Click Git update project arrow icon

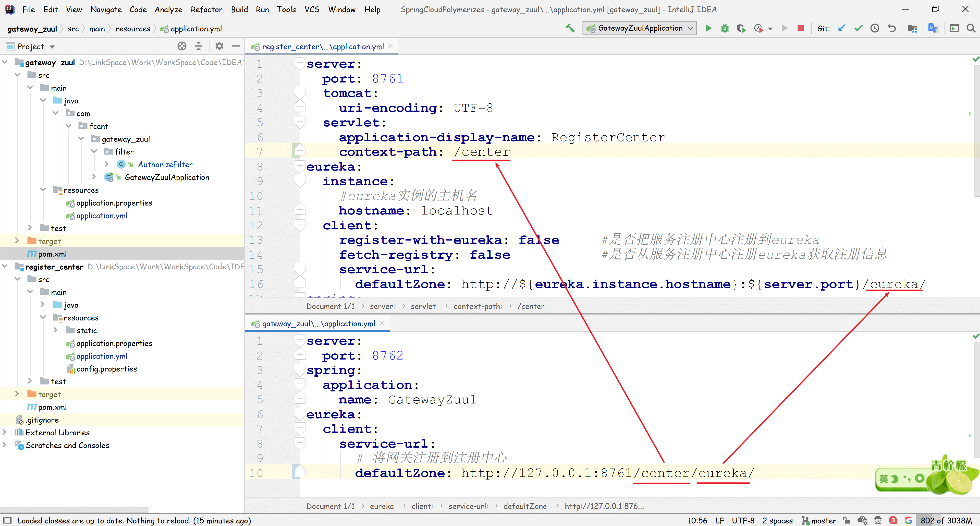[841, 28]
